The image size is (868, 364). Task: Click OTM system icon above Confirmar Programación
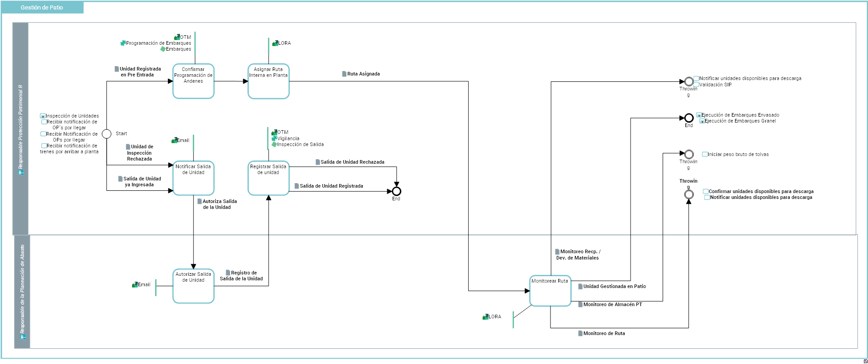177,37
